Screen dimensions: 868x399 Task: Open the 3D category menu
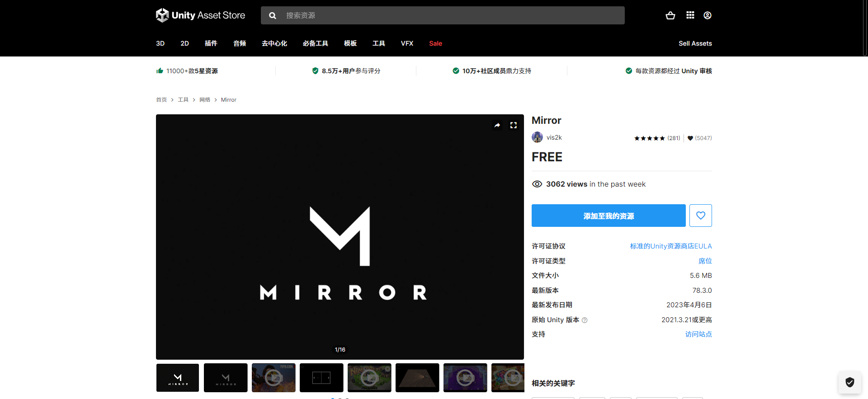click(160, 43)
